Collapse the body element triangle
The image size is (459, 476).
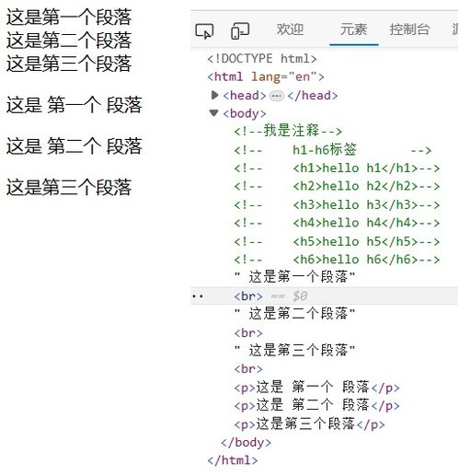(x=213, y=113)
